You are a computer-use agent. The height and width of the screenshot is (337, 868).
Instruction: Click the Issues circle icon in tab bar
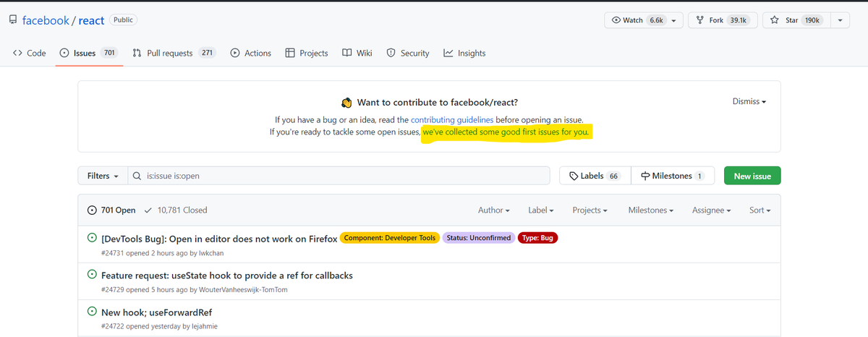[64, 53]
